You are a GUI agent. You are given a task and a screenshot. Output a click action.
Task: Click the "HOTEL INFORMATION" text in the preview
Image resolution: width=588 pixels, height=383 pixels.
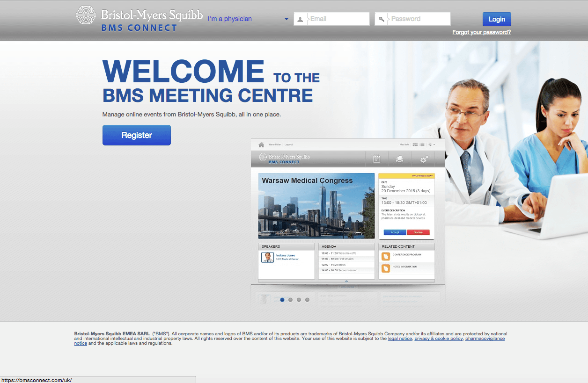click(404, 267)
